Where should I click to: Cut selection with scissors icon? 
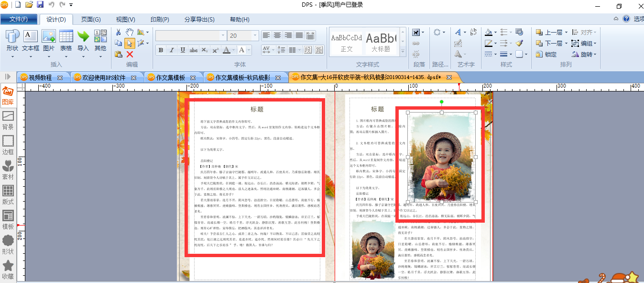click(x=119, y=32)
